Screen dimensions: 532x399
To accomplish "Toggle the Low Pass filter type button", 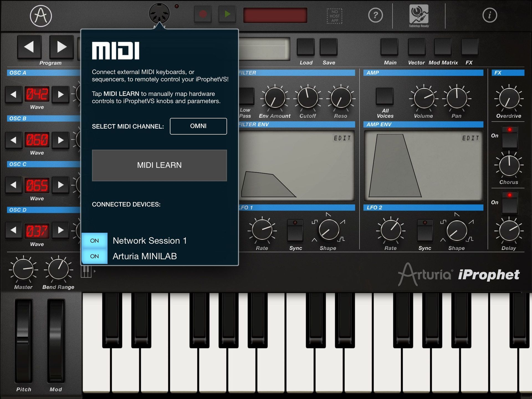I will tap(246, 96).
